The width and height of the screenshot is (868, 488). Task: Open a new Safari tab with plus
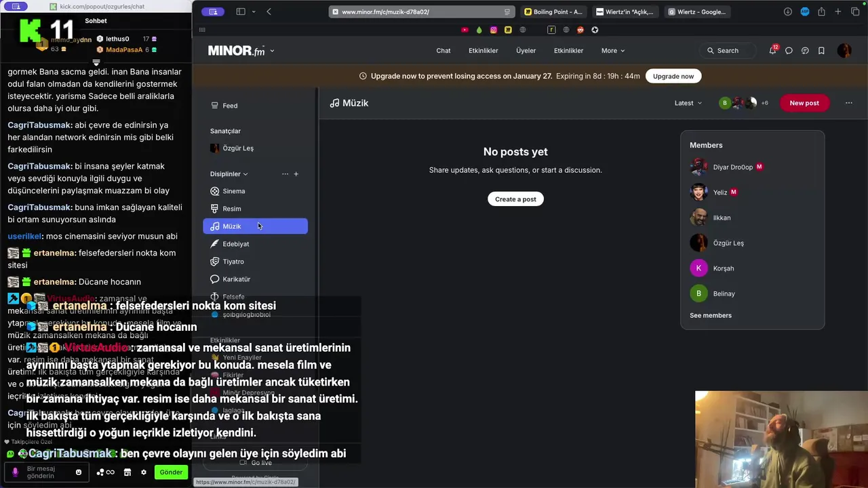838,12
